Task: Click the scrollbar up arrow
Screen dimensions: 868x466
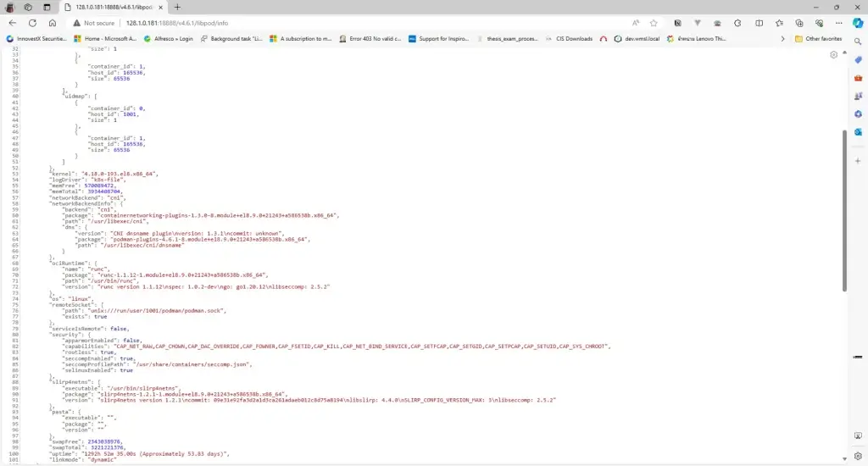Action: tap(844, 53)
